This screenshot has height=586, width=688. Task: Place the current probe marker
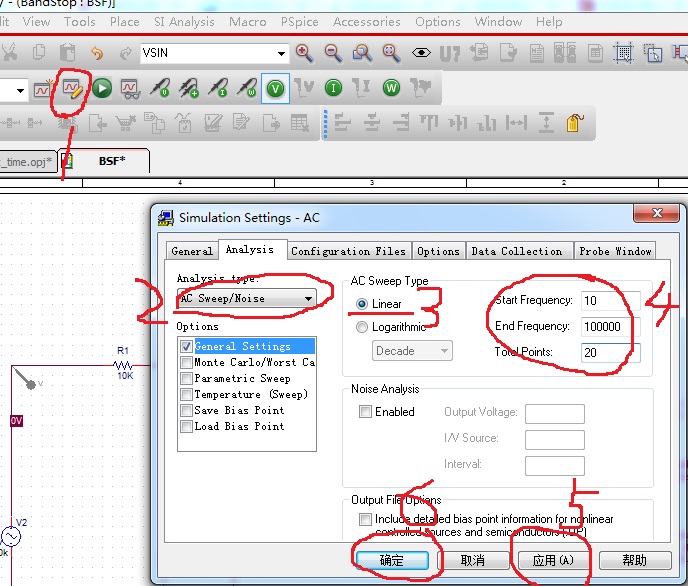(218, 88)
